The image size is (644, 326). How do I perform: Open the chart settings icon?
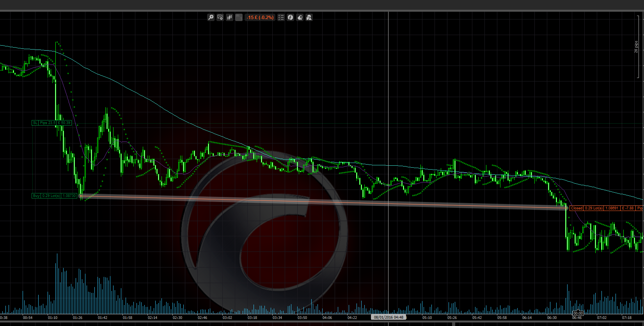click(220, 17)
